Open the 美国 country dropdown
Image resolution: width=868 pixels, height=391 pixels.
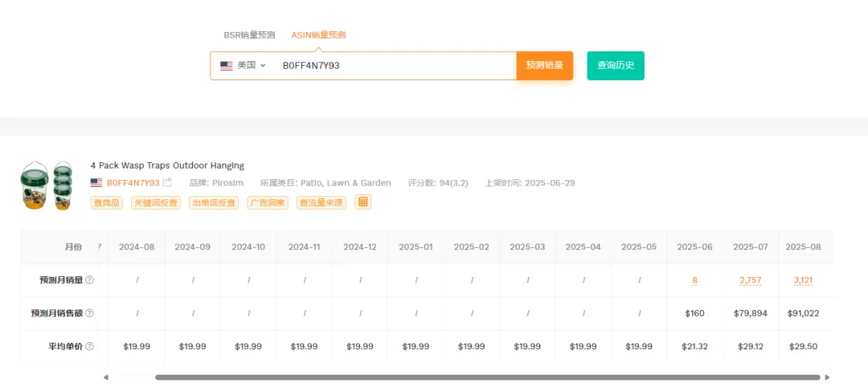243,65
